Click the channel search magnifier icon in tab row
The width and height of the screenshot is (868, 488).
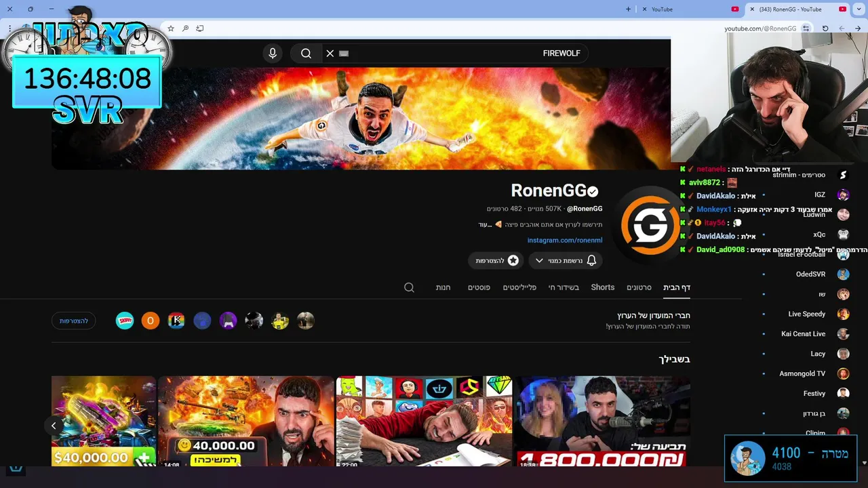(409, 287)
